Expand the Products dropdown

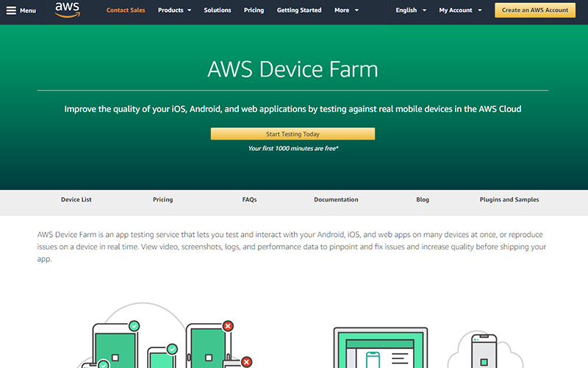click(174, 10)
